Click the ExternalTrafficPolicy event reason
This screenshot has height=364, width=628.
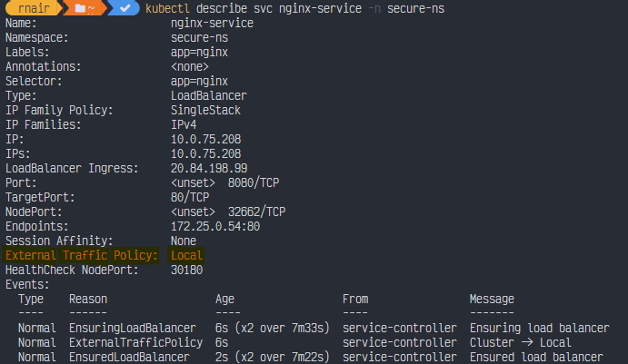133,343
